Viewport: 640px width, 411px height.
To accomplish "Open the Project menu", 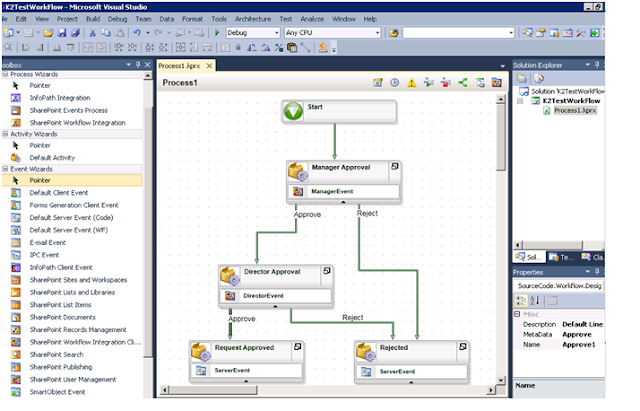I will [x=67, y=19].
